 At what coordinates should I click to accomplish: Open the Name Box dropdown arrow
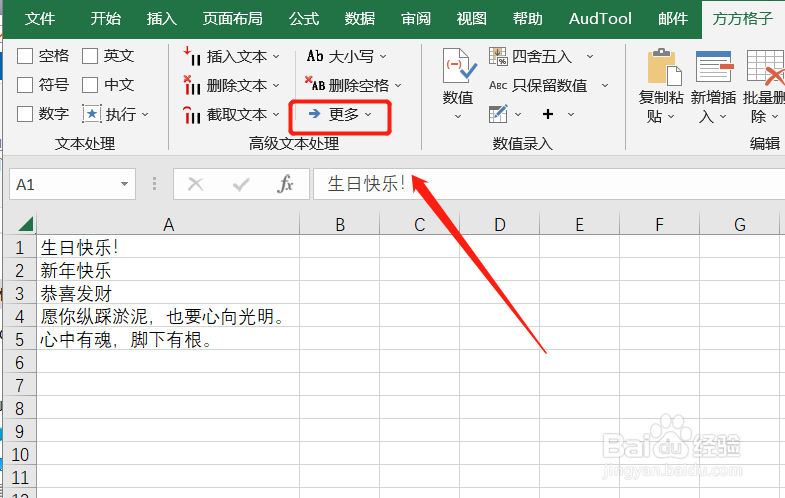[x=124, y=184]
